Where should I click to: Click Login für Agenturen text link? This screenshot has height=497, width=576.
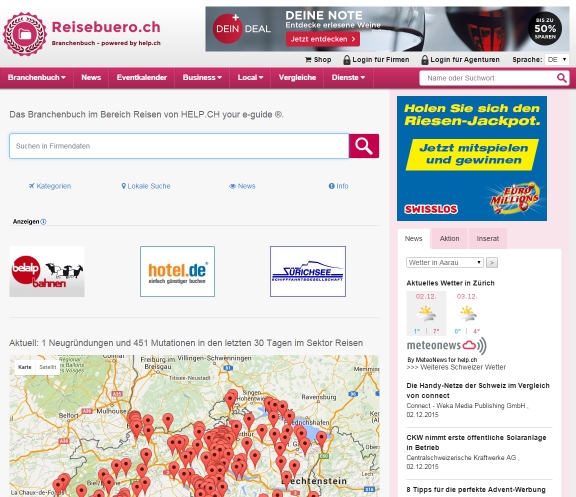point(465,60)
